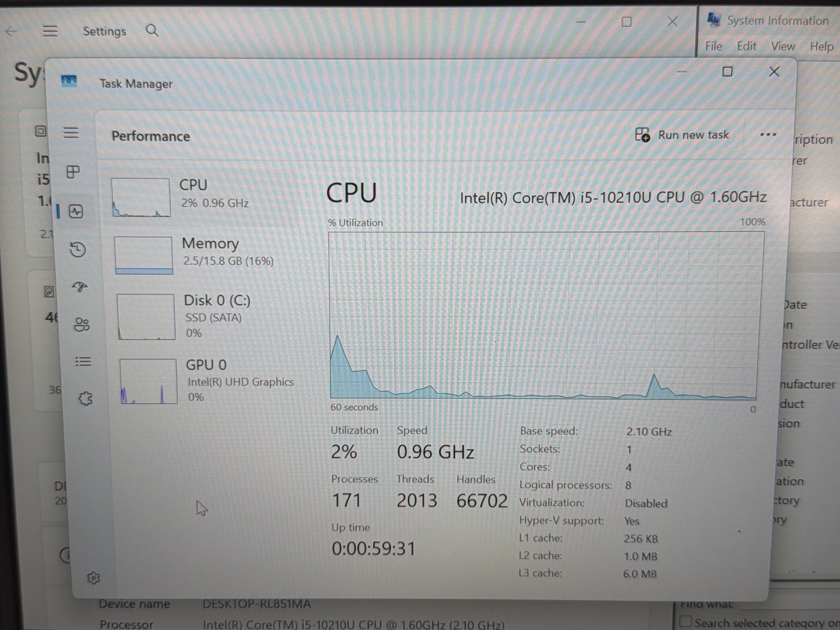Maximize the Task Manager window
The width and height of the screenshot is (840, 630).
point(727,71)
